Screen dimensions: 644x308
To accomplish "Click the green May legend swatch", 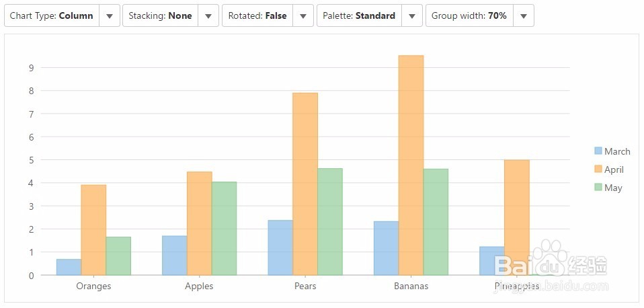I will coord(598,188).
